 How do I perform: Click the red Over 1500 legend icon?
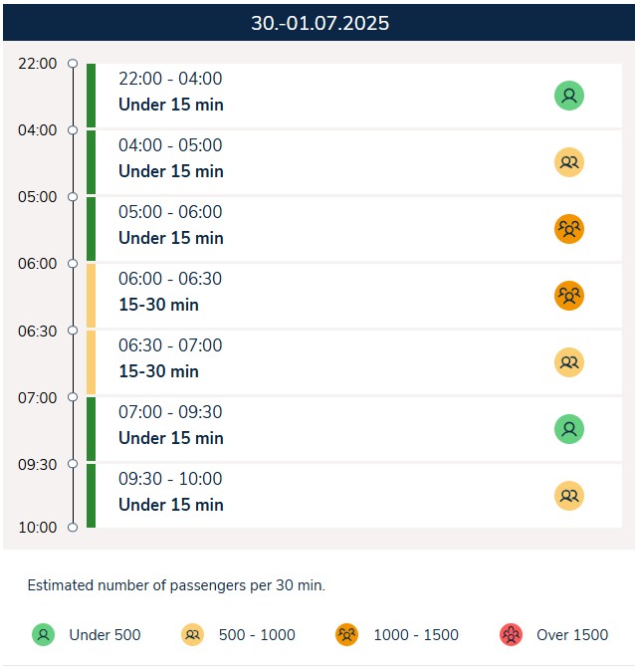click(x=511, y=635)
